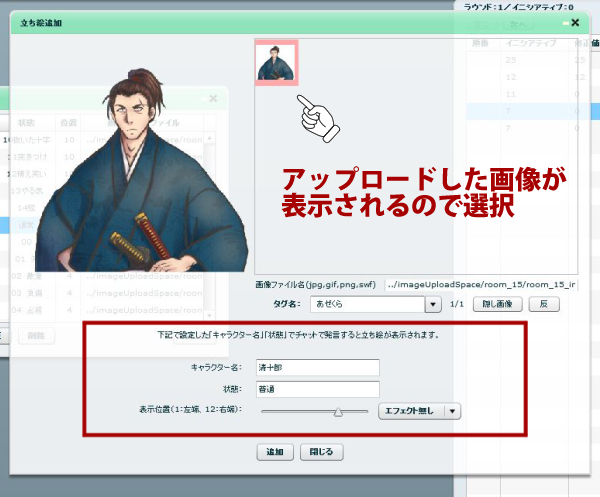
Task: Focus the キャラクター名 field containing 清十郎
Action: point(317,366)
